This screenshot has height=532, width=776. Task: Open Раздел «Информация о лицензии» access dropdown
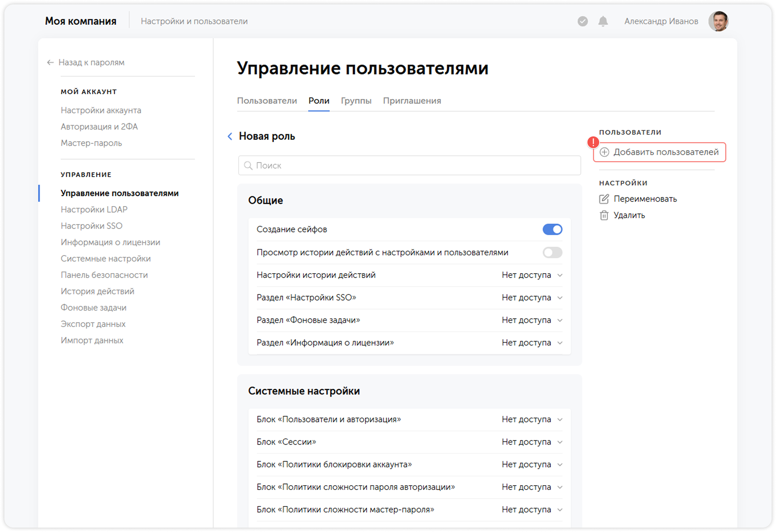[532, 343]
